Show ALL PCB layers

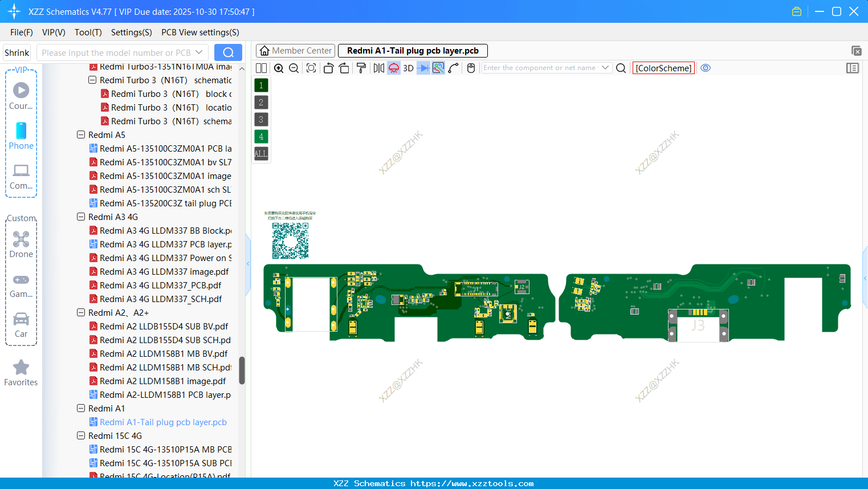coord(260,153)
